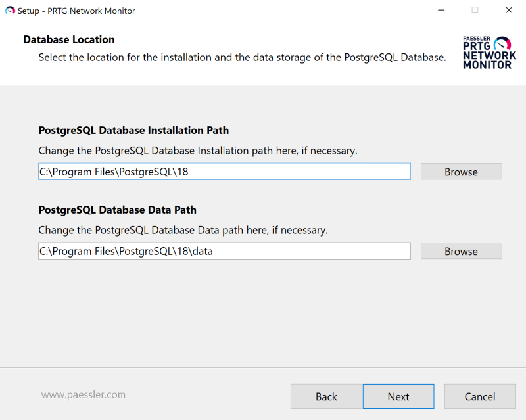
Task: Click the Setup - PRTG Network Monitor title
Action: 76,11
